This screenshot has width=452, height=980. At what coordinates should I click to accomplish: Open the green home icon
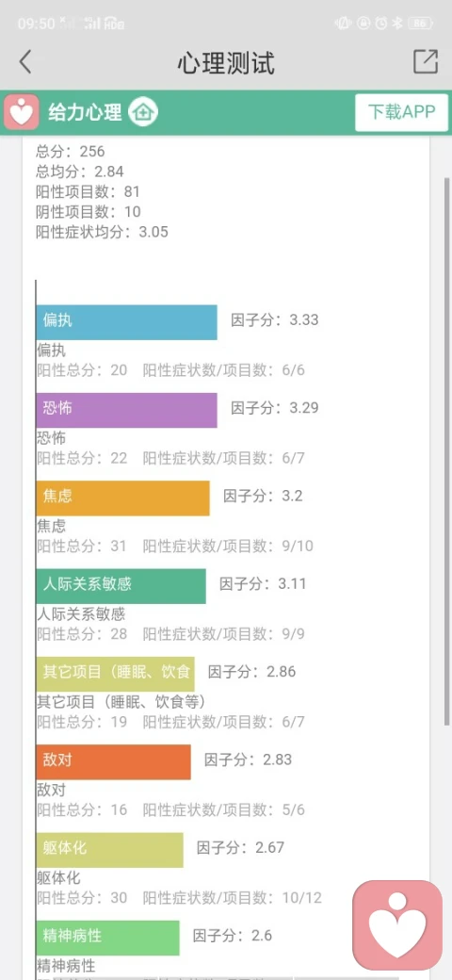click(x=143, y=112)
